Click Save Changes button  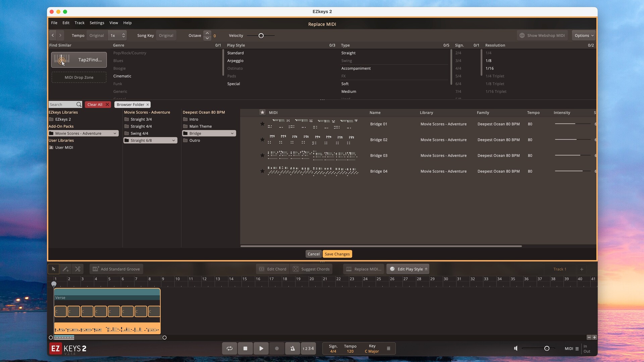coord(337,254)
